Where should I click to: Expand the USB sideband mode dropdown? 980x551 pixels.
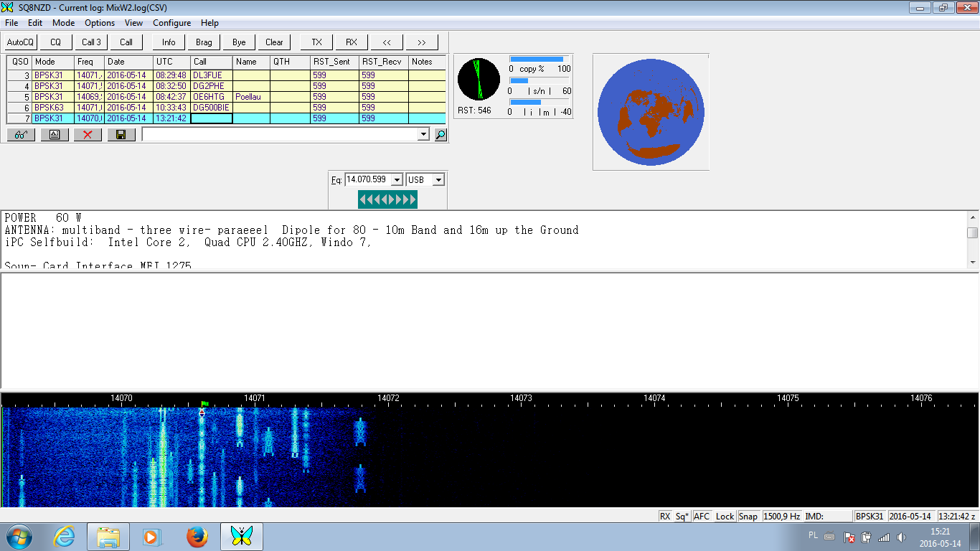pyautogui.click(x=438, y=180)
